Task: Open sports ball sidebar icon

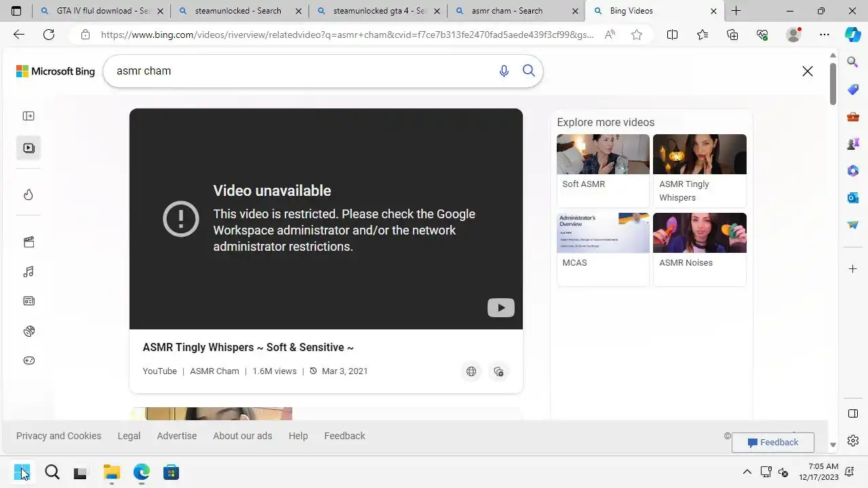Action: (28, 331)
